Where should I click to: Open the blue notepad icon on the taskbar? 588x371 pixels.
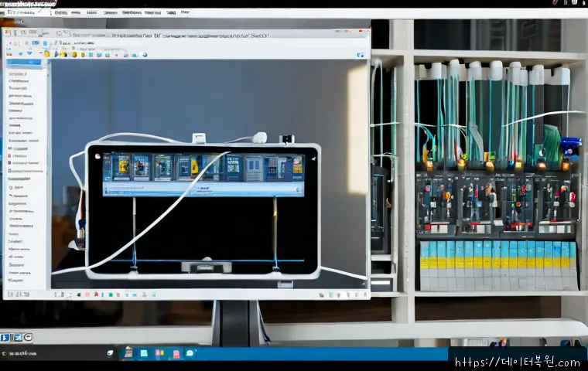pyautogui.click(x=144, y=353)
